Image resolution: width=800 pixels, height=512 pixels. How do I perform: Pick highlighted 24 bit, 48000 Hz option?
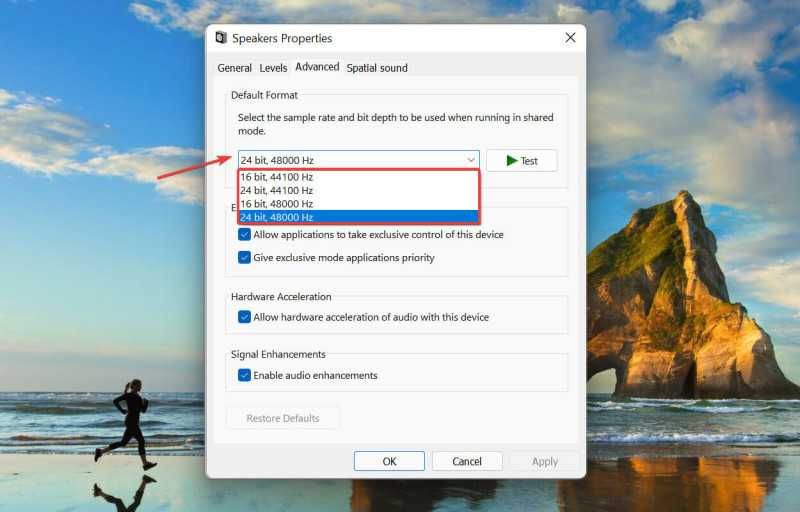pyautogui.click(x=359, y=217)
